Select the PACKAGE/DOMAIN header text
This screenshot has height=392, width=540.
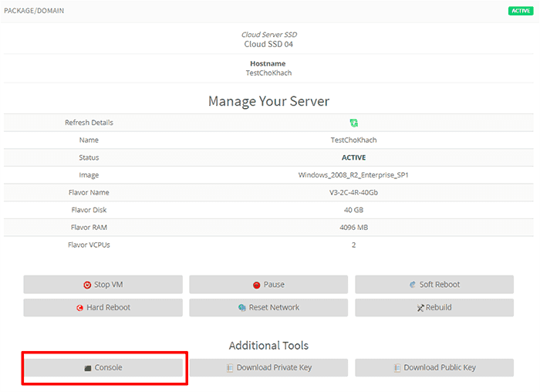pyautogui.click(x=34, y=11)
